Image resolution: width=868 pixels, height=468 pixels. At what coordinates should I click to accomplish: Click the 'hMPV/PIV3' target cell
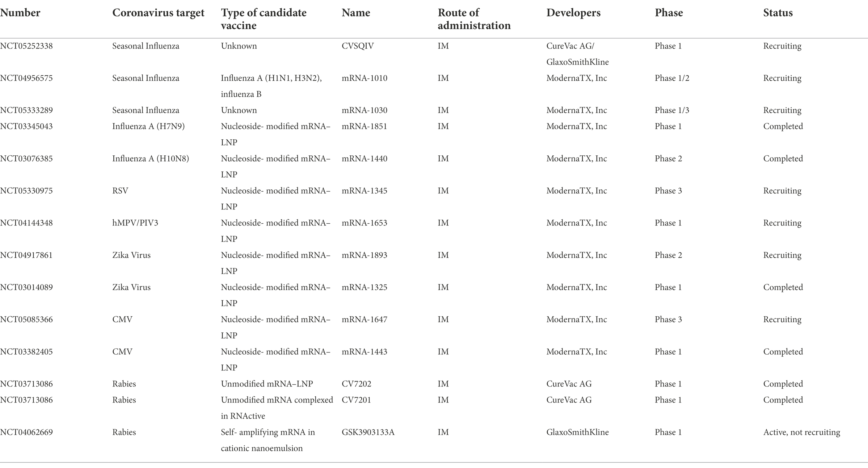click(135, 223)
